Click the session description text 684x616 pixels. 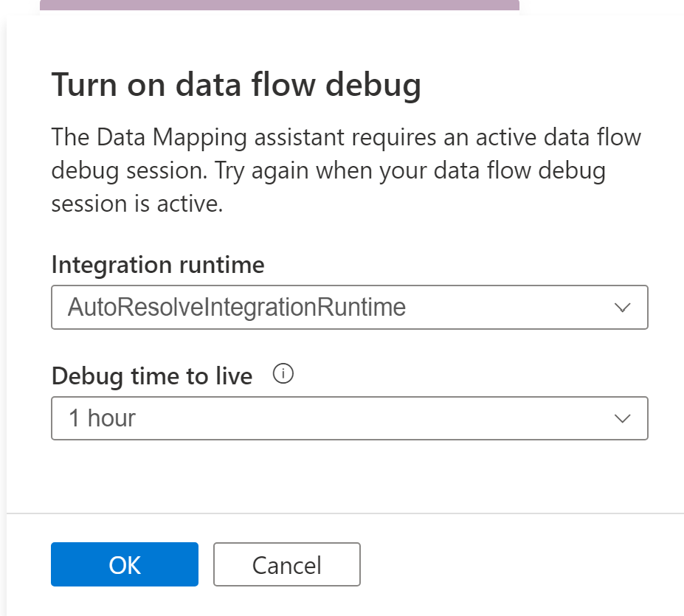(345, 170)
